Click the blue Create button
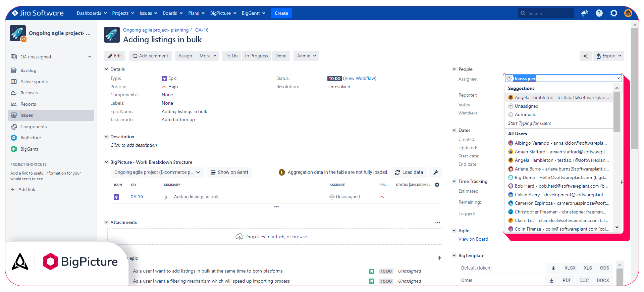This screenshot has height=292, width=644. pyautogui.click(x=281, y=13)
